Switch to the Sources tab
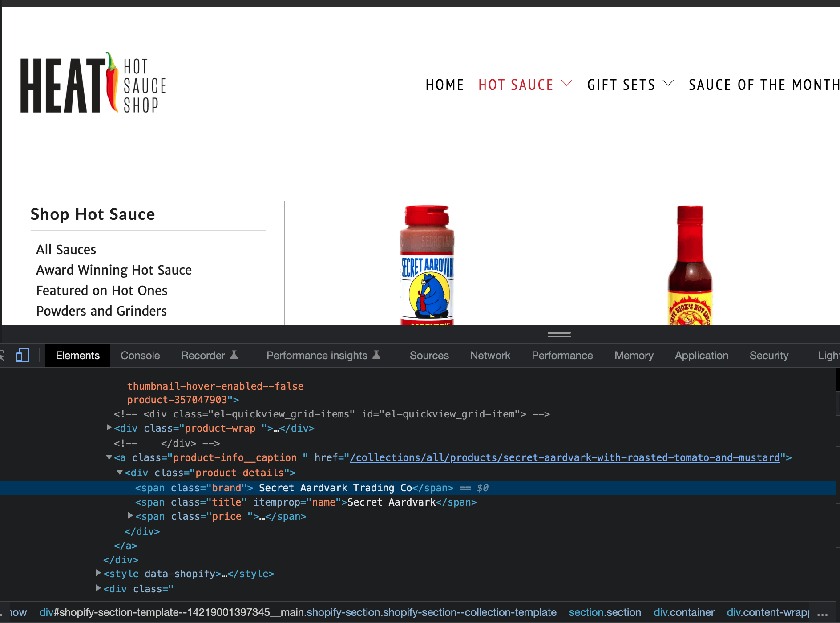This screenshot has width=840, height=623. (429, 355)
